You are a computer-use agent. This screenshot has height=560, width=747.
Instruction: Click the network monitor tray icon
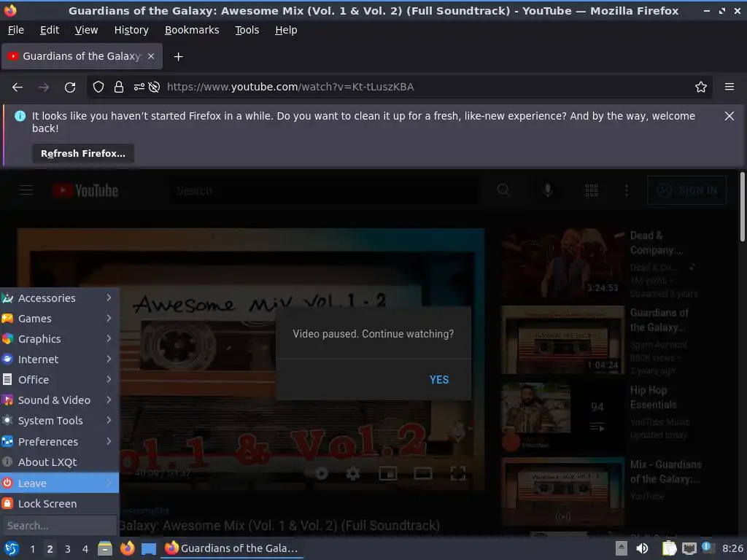click(689, 548)
